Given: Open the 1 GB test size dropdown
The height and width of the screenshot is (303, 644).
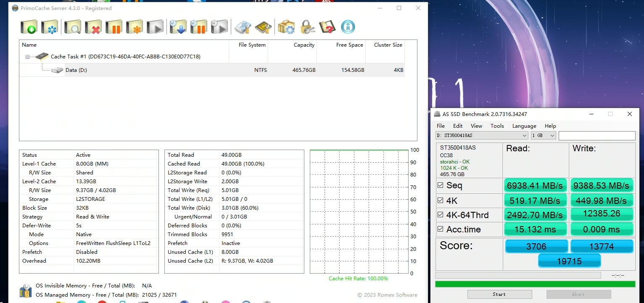Looking at the screenshot, I should point(543,135).
